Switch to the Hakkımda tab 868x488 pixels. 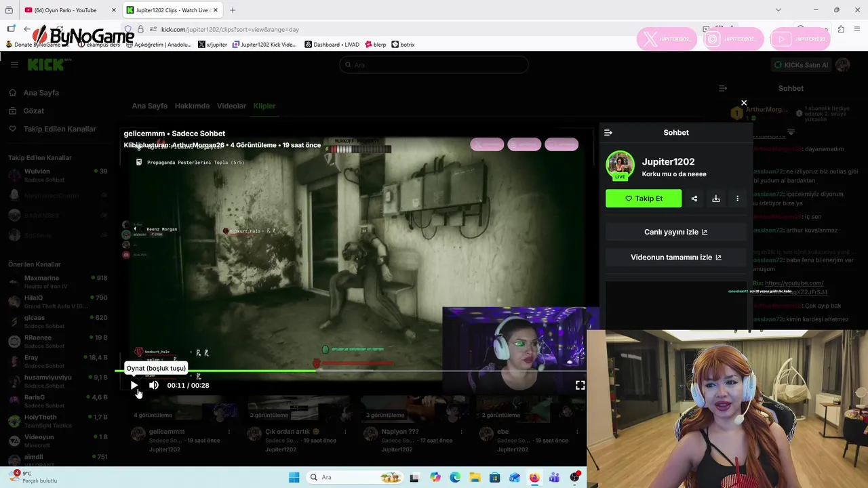[192, 106]
